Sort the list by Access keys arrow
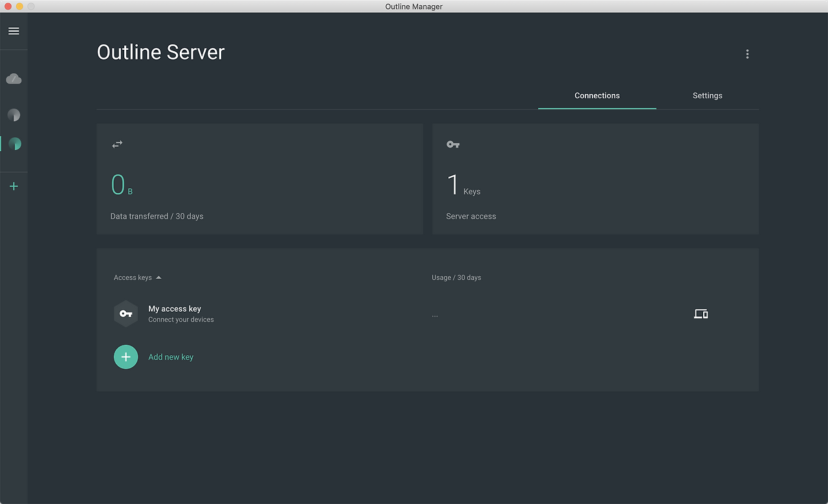The image size is (828, 504). (158, 278)
